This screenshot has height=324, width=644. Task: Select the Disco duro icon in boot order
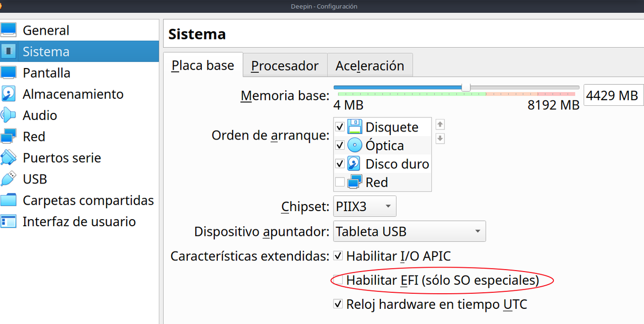click(355, 164)
